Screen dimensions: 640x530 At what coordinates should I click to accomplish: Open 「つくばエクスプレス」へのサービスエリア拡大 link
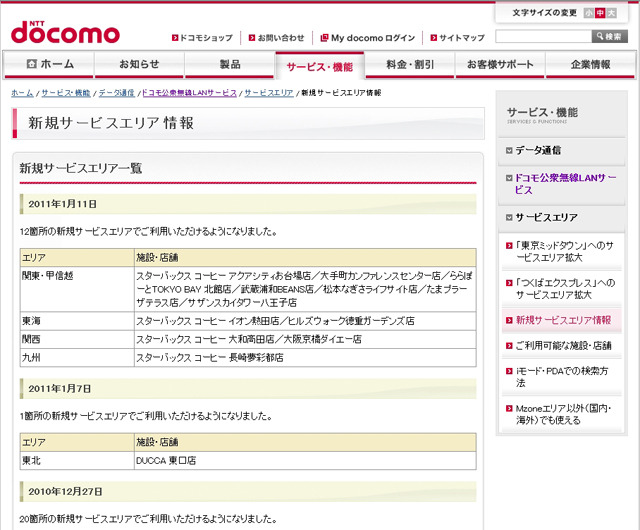tap(565, 289)
